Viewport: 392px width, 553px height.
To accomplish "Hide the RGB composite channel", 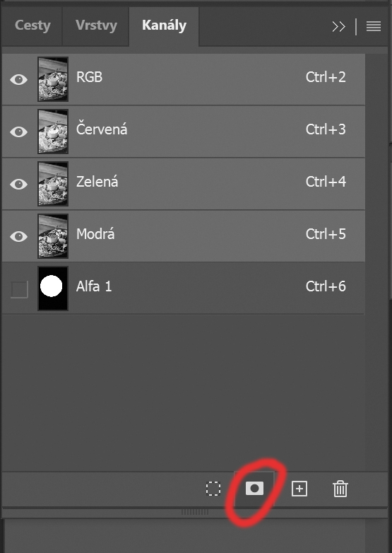I will [x=18, y=79].
